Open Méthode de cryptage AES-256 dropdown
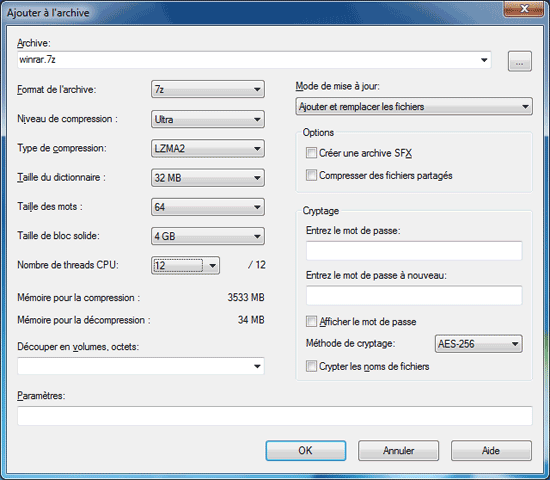Viewport: 550px width, 480px height. coord(478,344)
